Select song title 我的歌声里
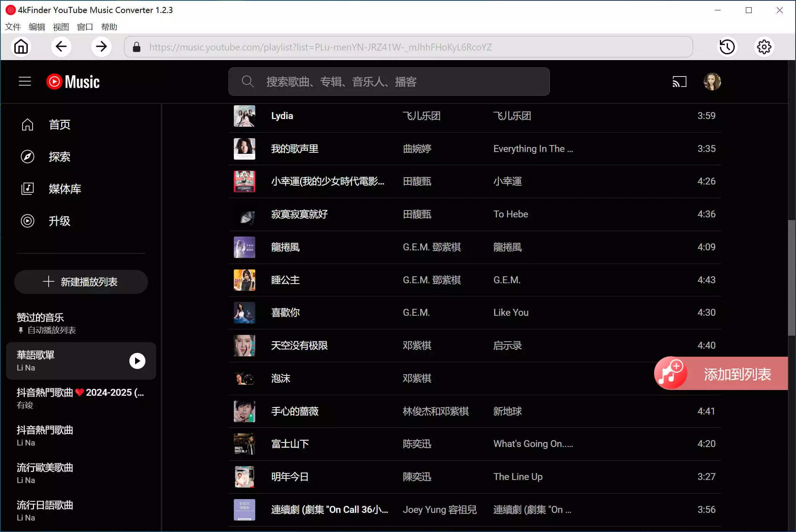Screen dimensions: 796x532 tap(295, 149)
